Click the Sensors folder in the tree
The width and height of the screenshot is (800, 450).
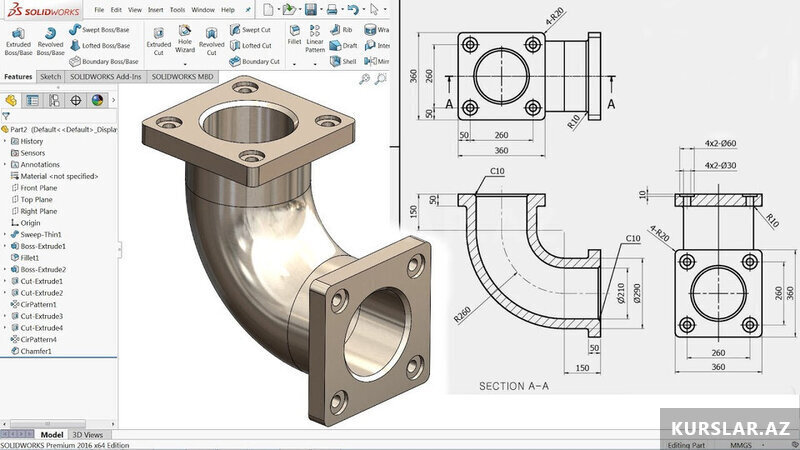click(x=28, y=153)
